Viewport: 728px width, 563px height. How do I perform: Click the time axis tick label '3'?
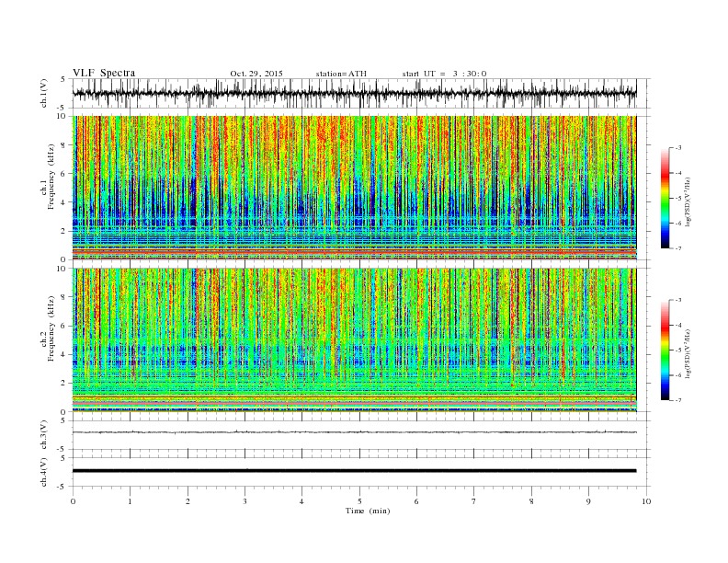coord(245,501)
